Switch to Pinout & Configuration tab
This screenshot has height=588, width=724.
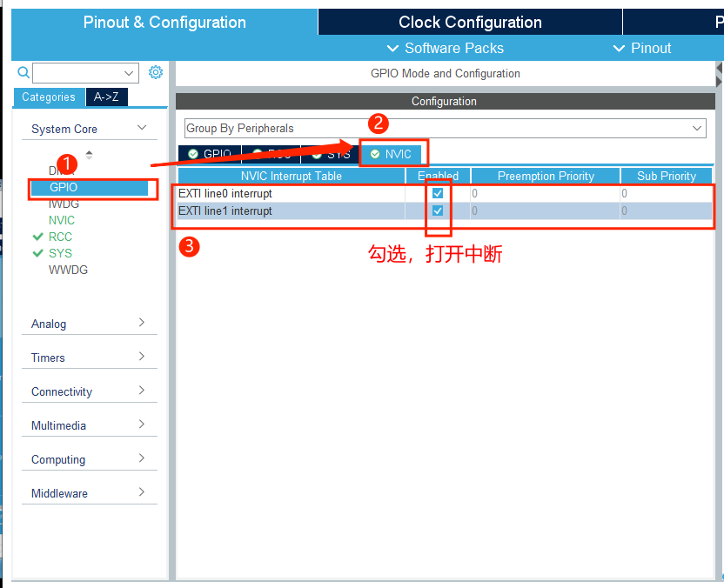(x=164, y=22)
